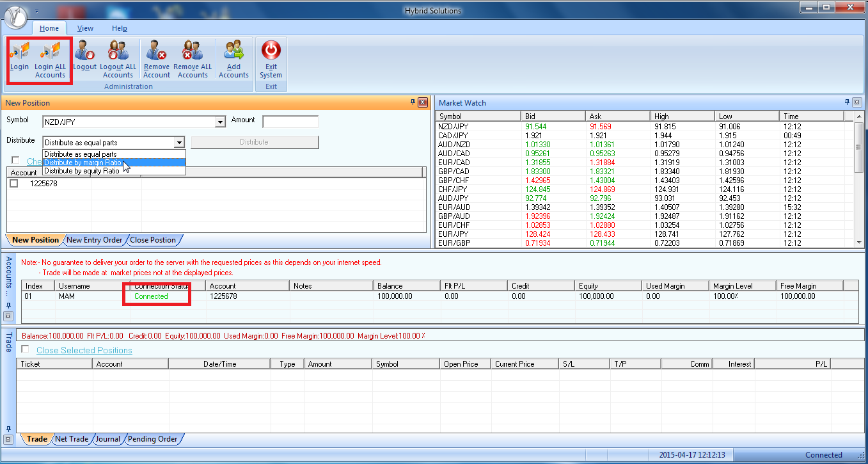This screenshot has height=464, width=868.
Task: Open the Symbol NZD/JPY dropdown
Action: click(220, 122)
